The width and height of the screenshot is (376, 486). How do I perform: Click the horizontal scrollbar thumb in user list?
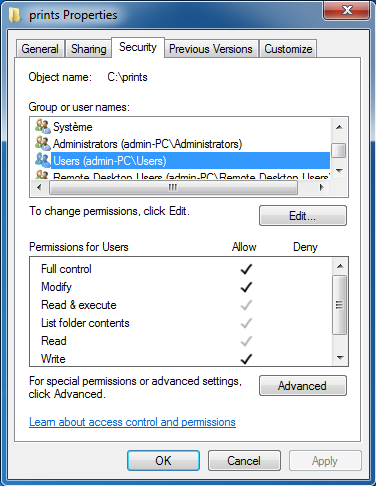173,187
